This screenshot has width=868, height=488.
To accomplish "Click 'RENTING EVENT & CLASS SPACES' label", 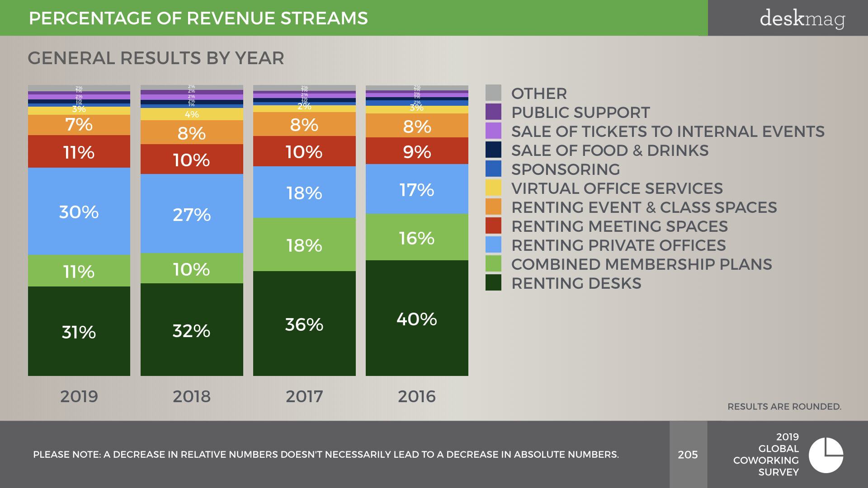I will click(x=644, y=207).
